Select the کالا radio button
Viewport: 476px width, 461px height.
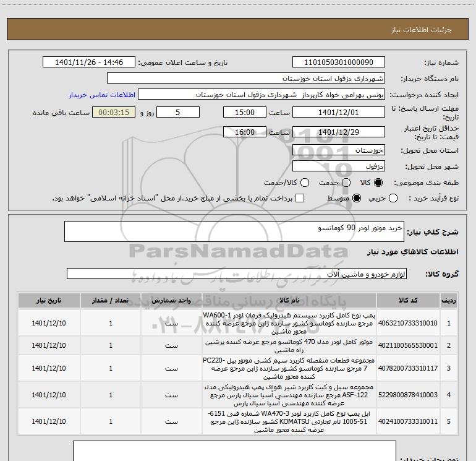(x=378, y=183)
